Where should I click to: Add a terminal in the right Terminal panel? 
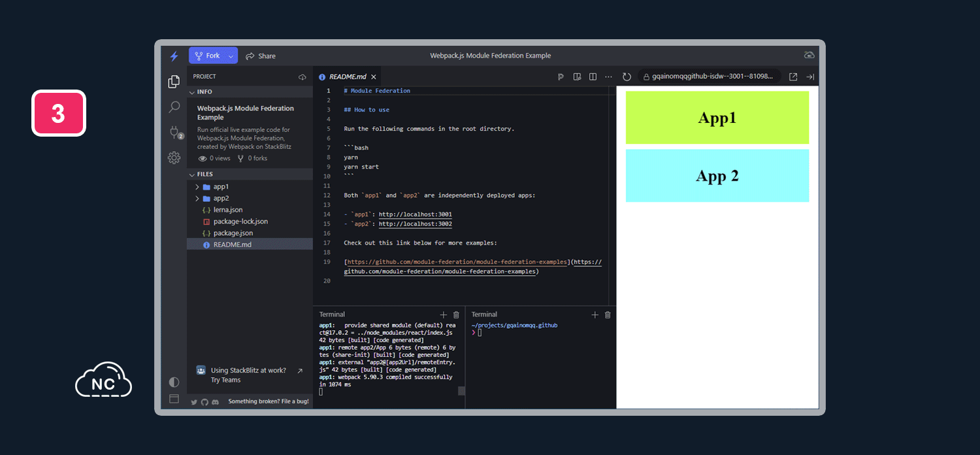pos(595,314)
